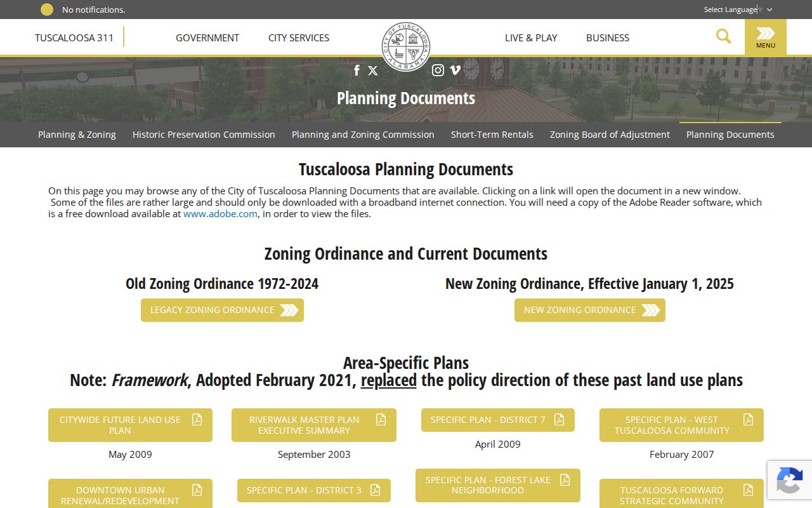The image size is (812, 508).
Task: Open Zoning Board of Adjustment tab
Action: [x=610, y=135]
